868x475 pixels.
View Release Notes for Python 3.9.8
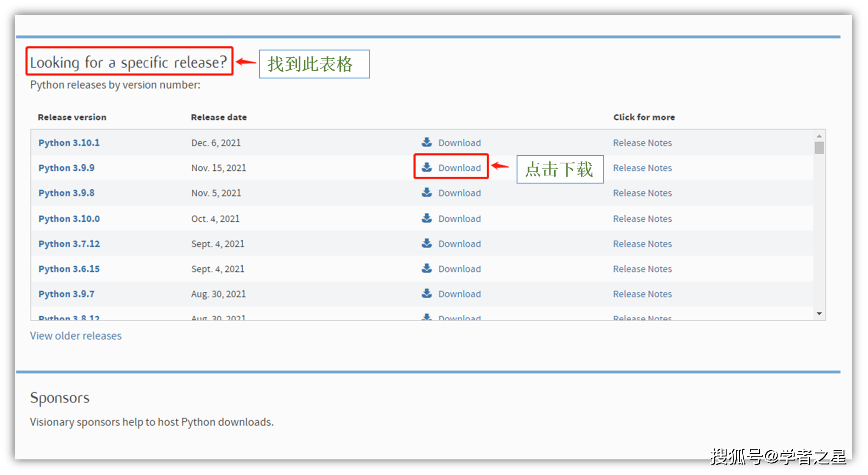[x=642, y=193]
